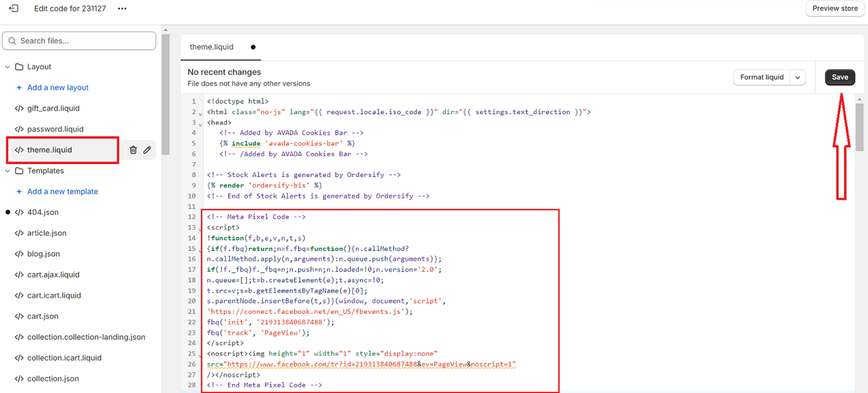Select the theme.liquid editor tab
Image resolution: width=868 pixels, height=393 pixels.
212,47
